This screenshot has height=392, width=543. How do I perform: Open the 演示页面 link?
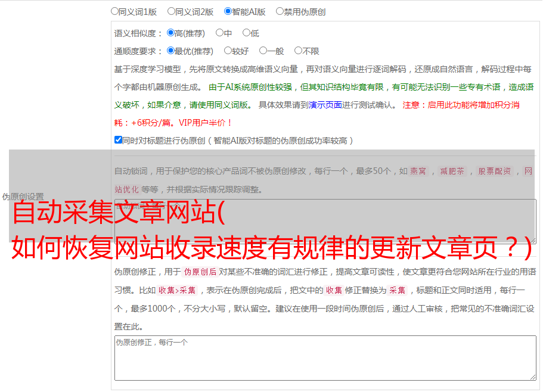[x=325, y=105]
